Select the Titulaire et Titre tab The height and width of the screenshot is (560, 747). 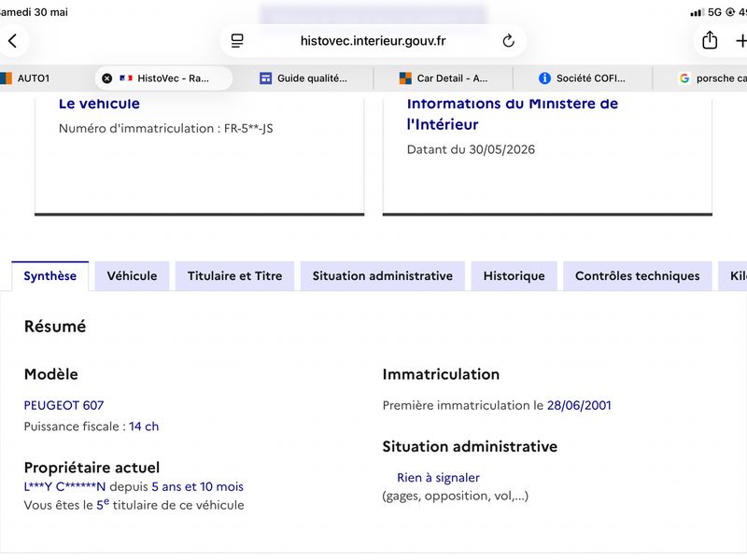coord(235,276)
